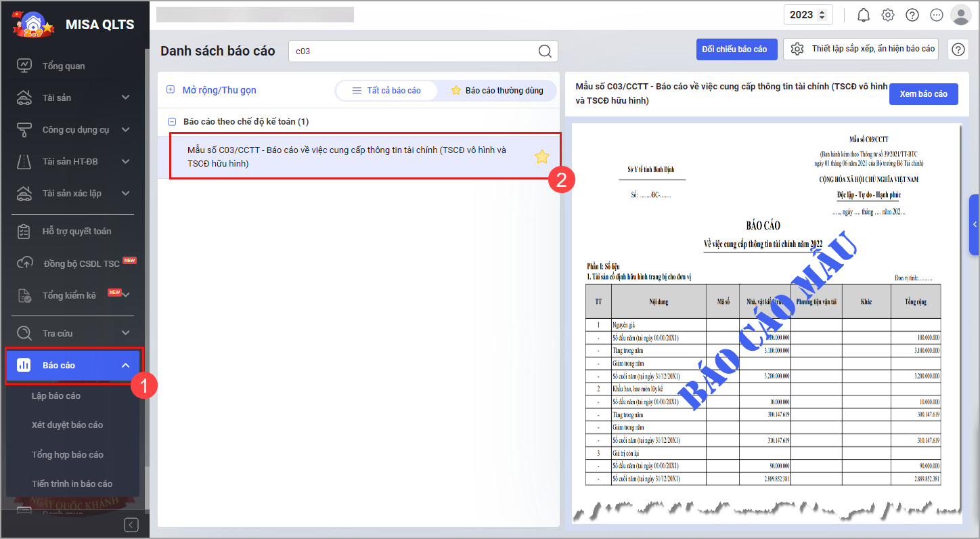This screenshot has height=539, width=980.
Task: Collapse Báo cáo theo chế độ kế toán group
Action: (x=171, y=122)
